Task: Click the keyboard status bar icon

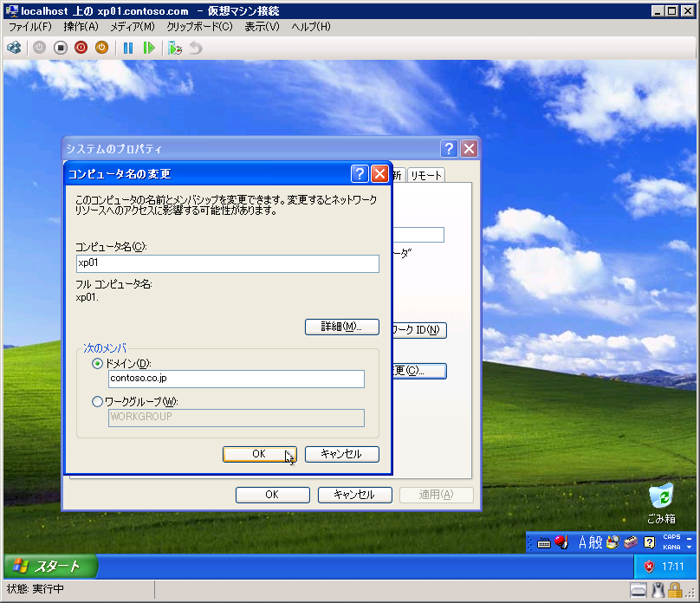Action: coord(638,590)
